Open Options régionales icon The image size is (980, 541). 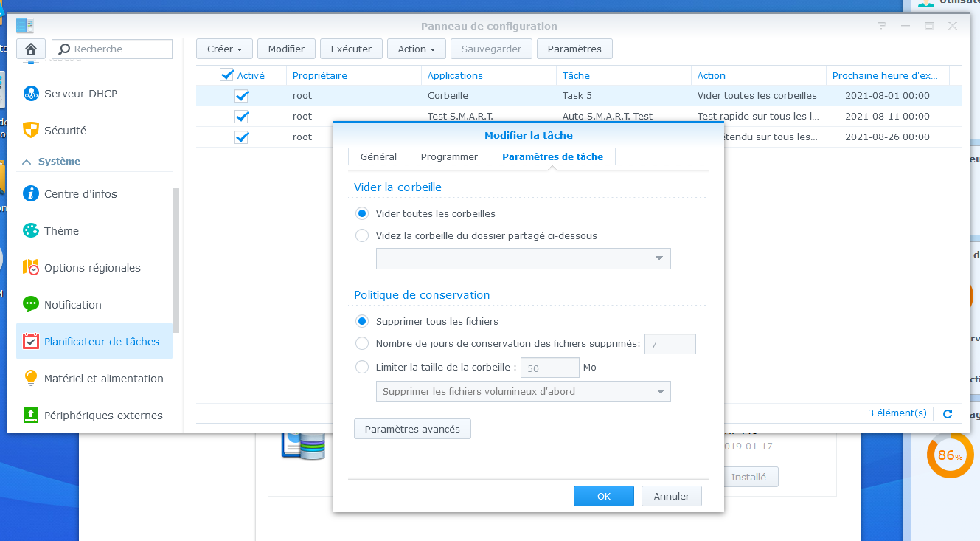pyautogui.click(x=31, y=268)
